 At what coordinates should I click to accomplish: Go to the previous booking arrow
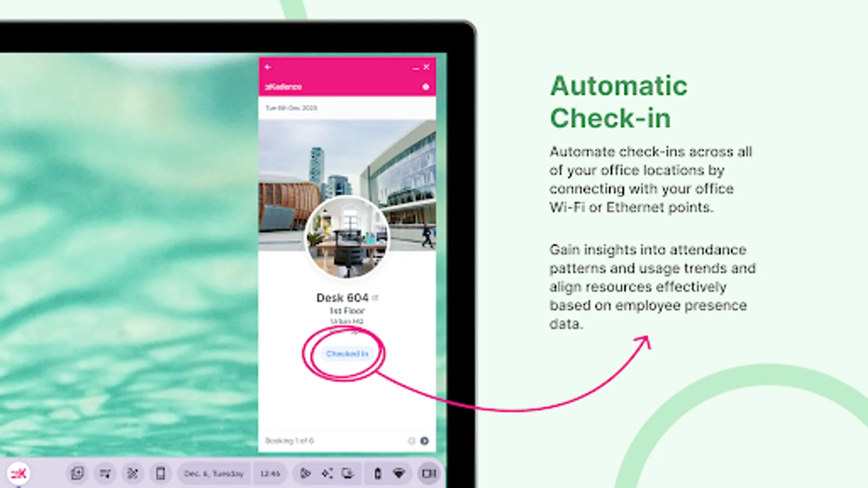[x=411, y=441]
